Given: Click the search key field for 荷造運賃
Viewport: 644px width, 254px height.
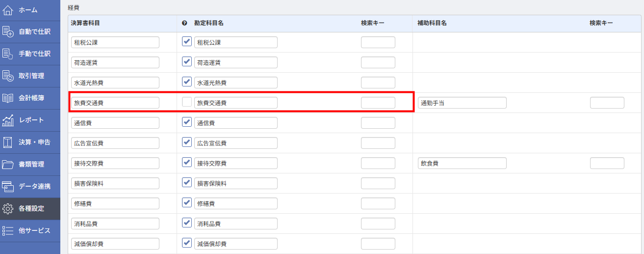Looking at the screenshot, I should [x=378, y=62].
